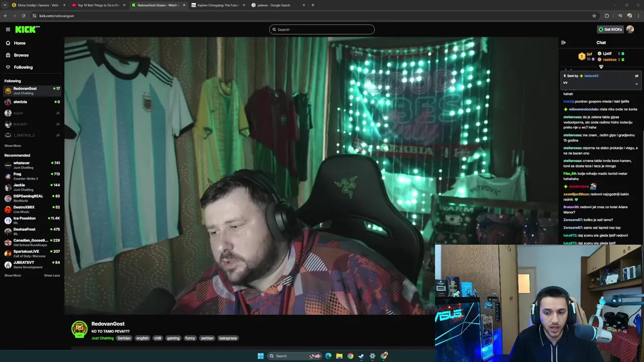Open Chrome three-dot menu
Image resolution: width=644 pixels, height=362 pixels.
(638, 16)
